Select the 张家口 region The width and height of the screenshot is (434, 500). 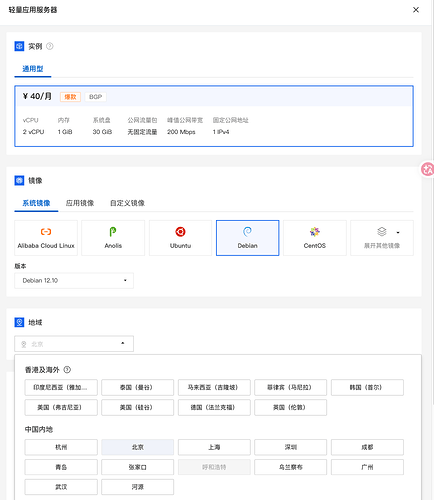coord(138,467)
